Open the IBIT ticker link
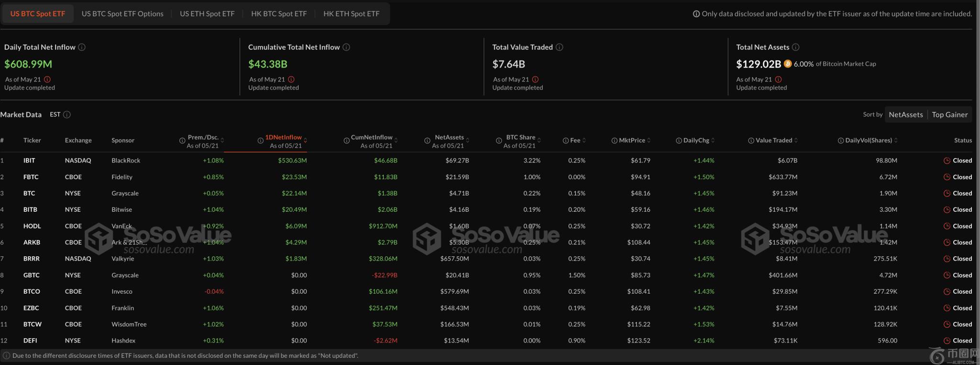This screenshot has width=980, height=365. click(29, 160)
